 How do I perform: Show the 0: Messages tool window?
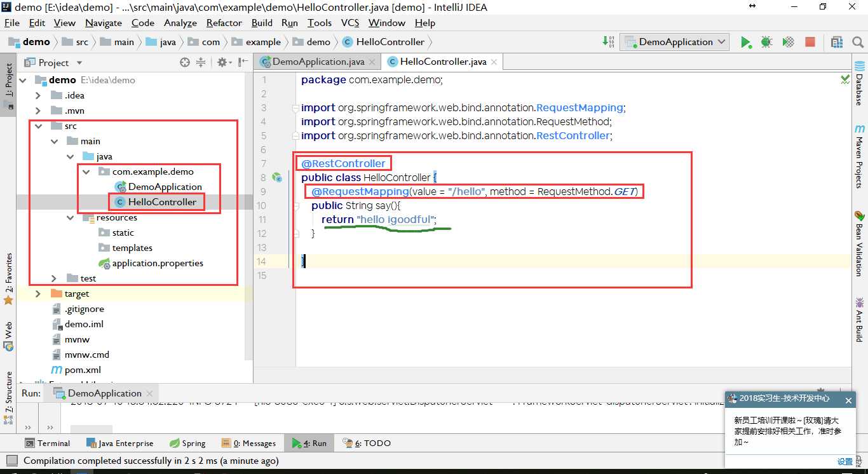pyautogui.click(x=248, y=443)
